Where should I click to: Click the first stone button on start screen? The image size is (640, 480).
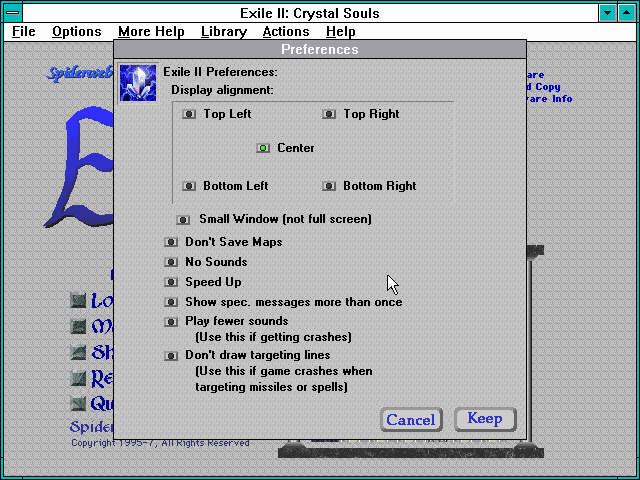tap(78, 300)
